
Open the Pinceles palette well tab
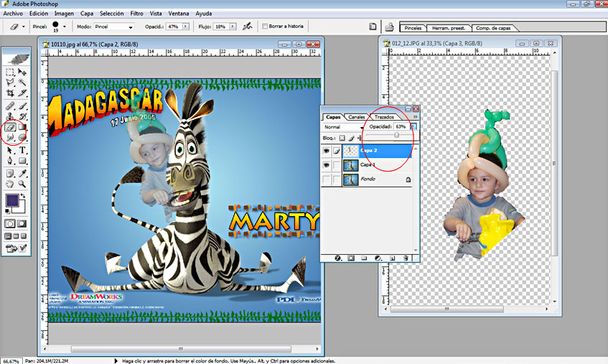(x=413, y=28)
